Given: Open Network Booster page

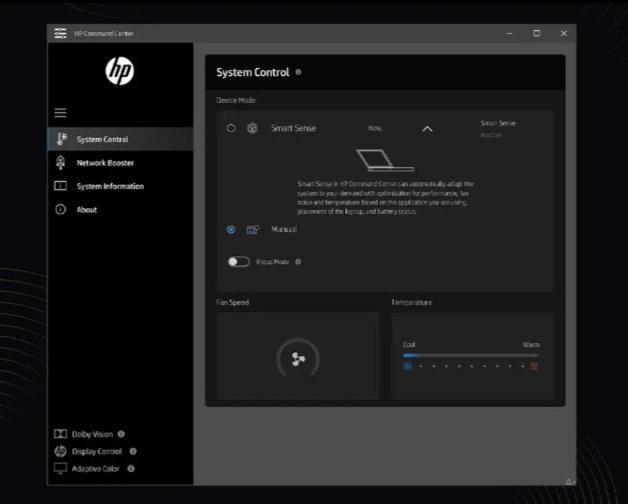Looking at the screenshot, I should [120, 163].
